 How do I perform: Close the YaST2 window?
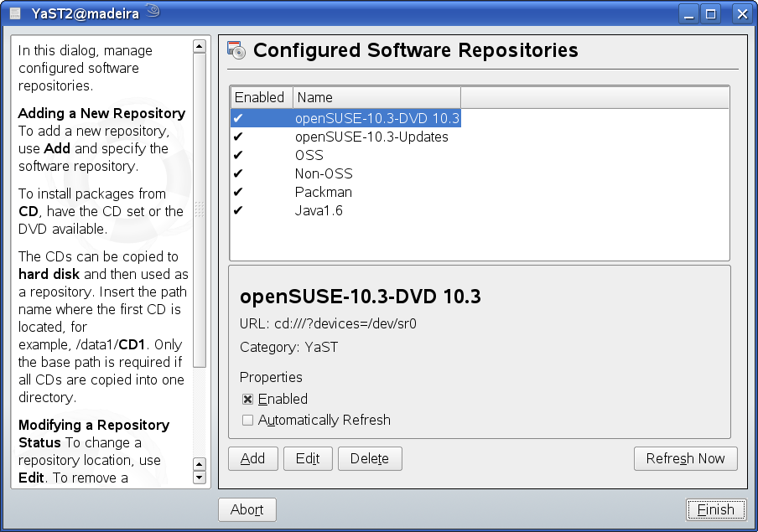(742, 13)
